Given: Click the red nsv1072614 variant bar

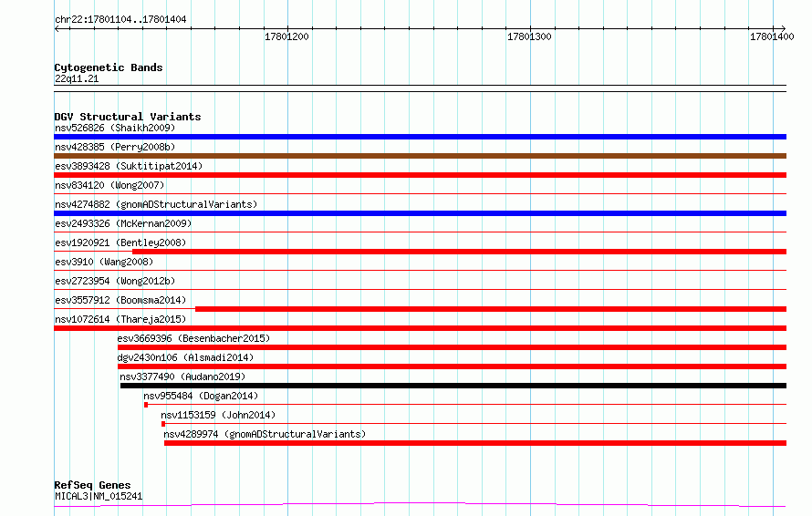Looking at the screenshot, I should (420, 328).
